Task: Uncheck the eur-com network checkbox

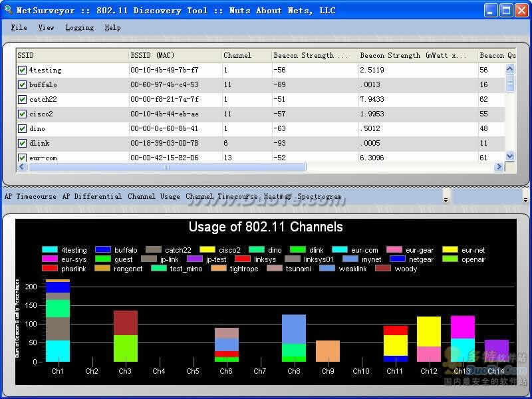Action: click(22, 158)
